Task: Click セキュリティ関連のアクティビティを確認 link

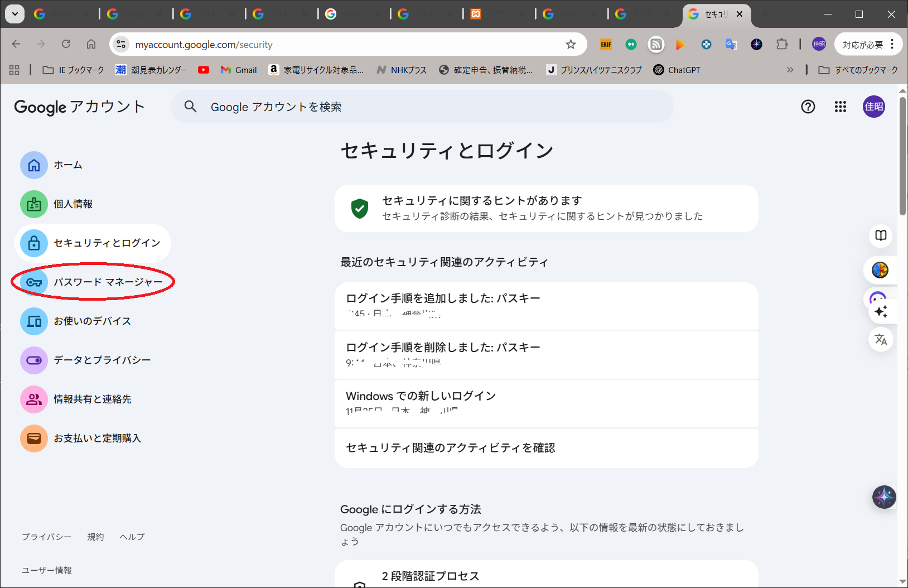Action: [450, 448]
